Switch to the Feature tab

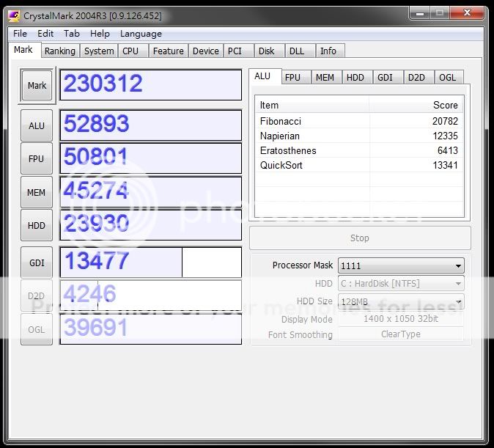[169, 51]
